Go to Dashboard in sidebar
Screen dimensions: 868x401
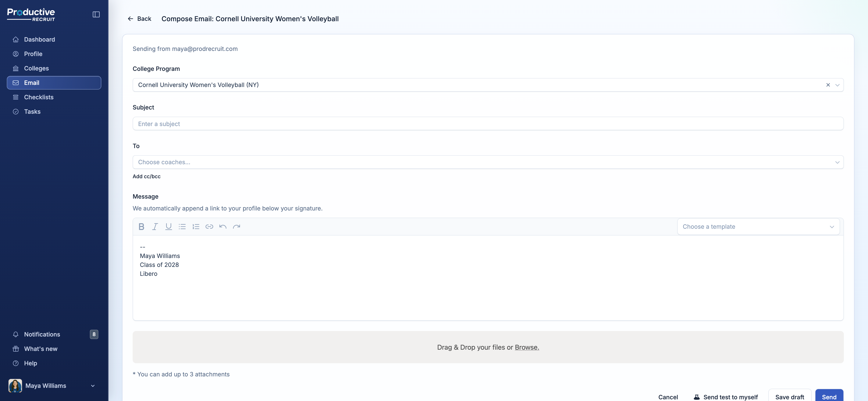pyautogui.click(x=54, y=39)
